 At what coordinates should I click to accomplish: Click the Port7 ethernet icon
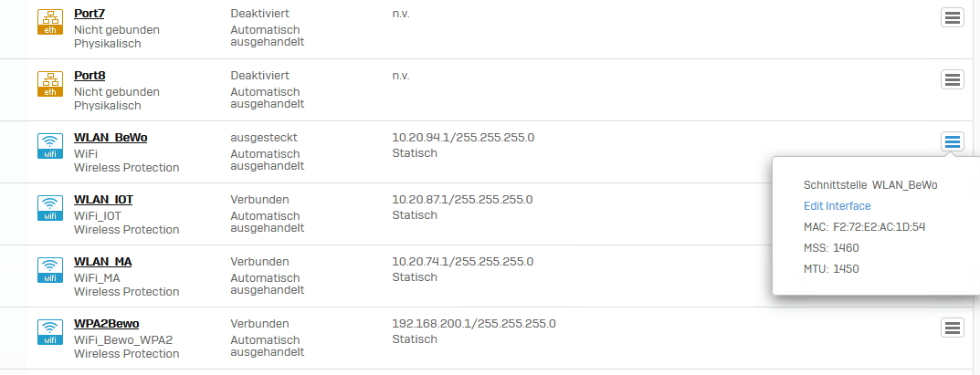click(49, 22)
